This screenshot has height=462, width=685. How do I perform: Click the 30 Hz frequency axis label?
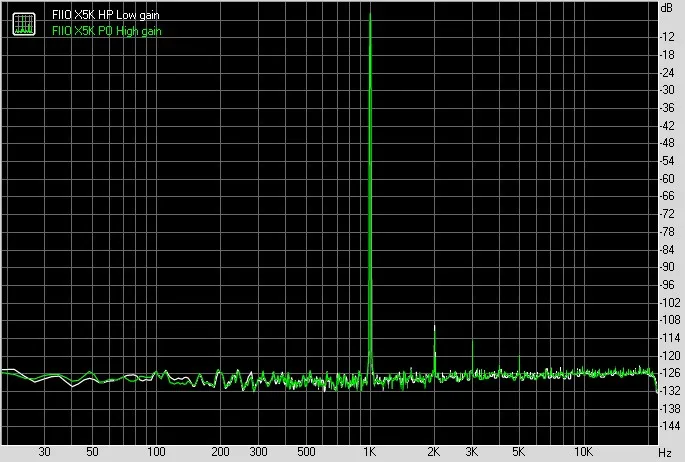(44, 452)
